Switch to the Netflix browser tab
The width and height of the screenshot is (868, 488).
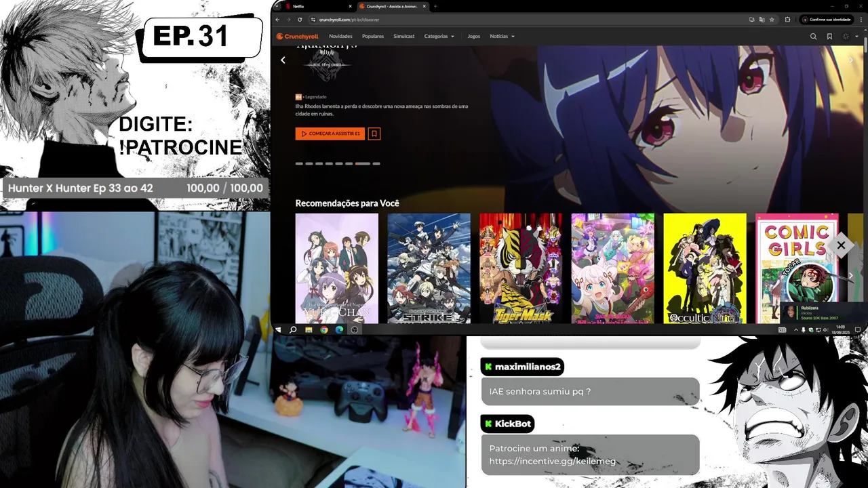click(317, 6)
